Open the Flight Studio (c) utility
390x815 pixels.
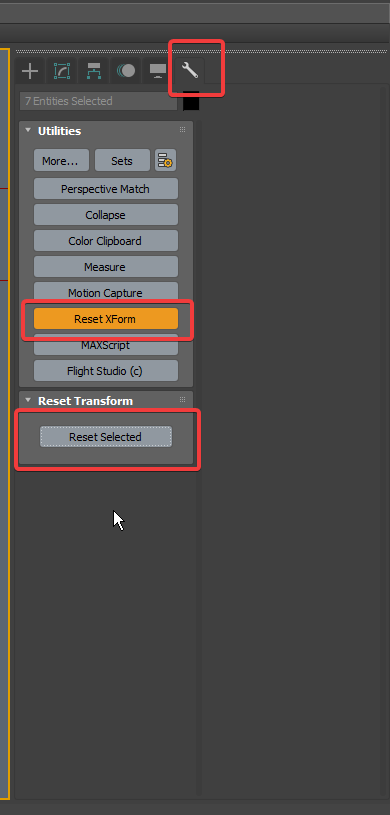pyautogui.click(x=106, y=371)
